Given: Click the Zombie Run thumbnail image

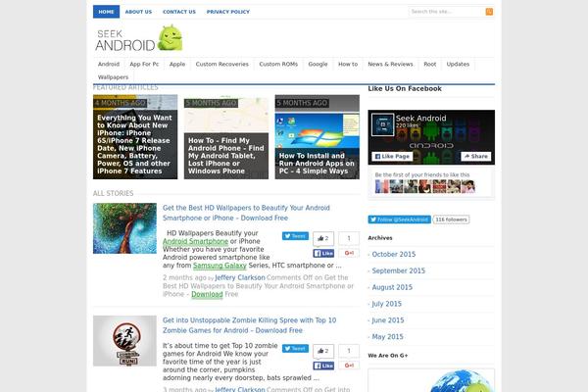Looking at the screenshot, I should tap(124, 341).
